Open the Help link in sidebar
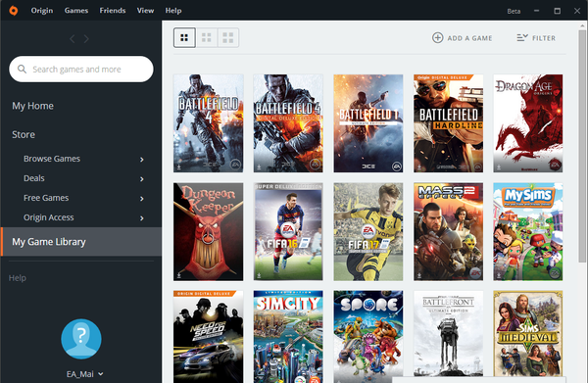 18,278
